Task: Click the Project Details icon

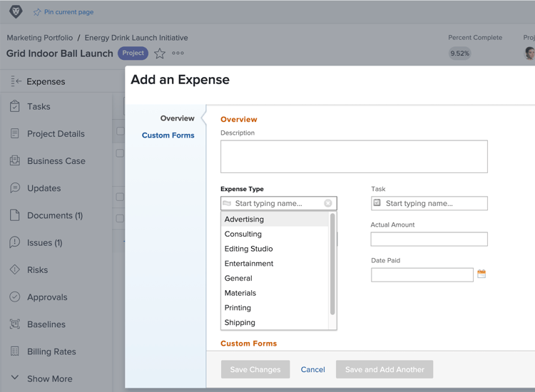Action: pos(15,133)
